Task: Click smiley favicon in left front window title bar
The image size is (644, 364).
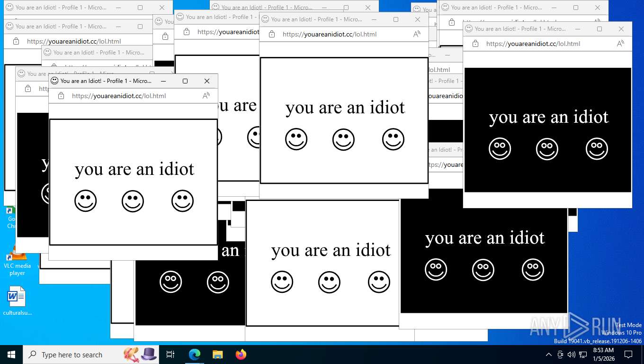Action: [54, 81]
